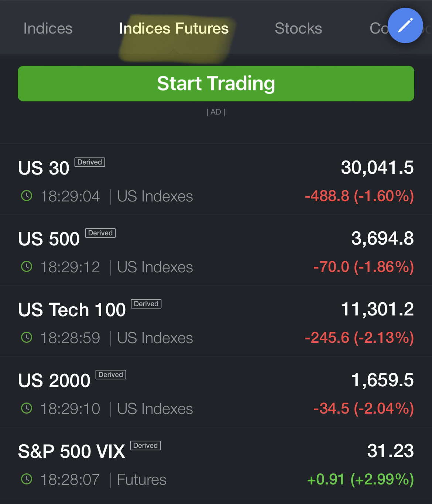432x504 pixels.
Task: Click the green Start Trading button
Action: [x=216, y=83]
